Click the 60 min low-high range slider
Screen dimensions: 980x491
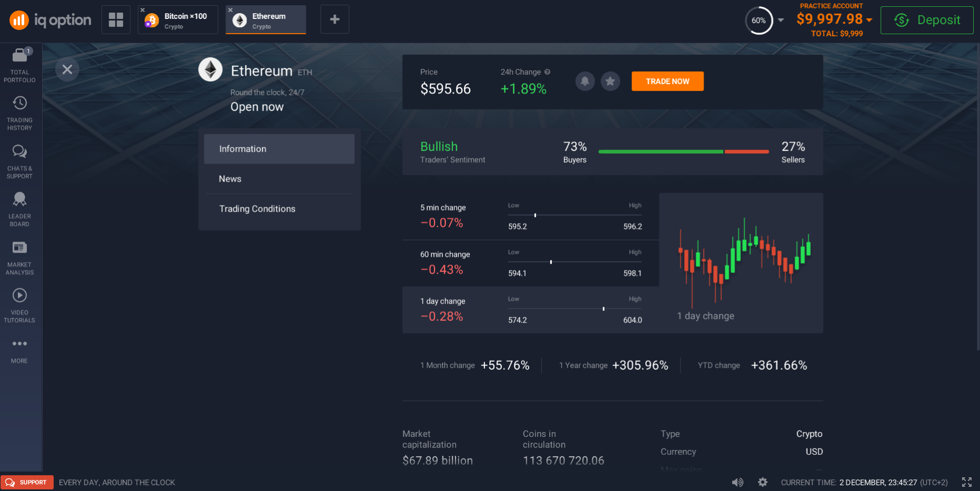point(575,262)
